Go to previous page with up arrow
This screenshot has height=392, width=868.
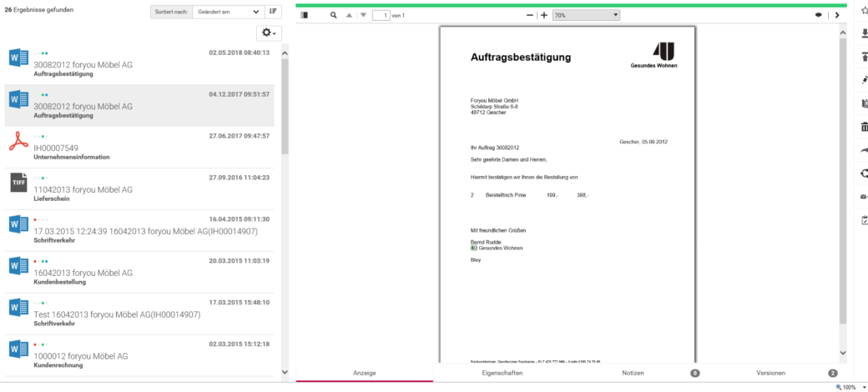pyautogui.click(x=349, y=16)
